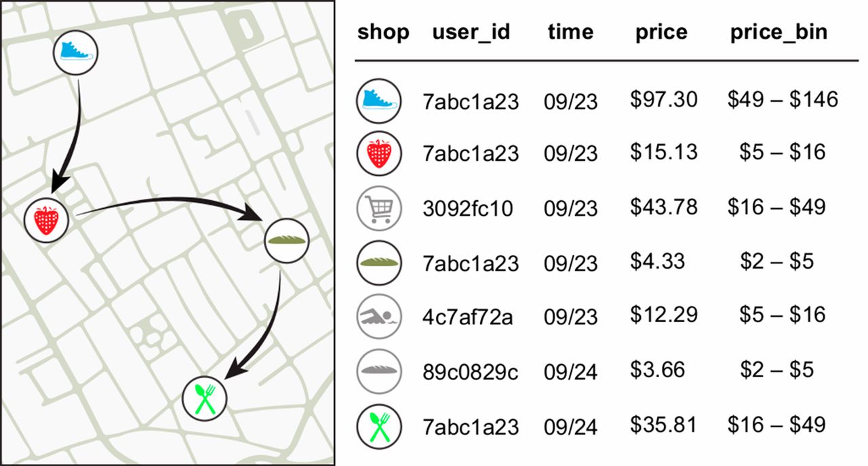Select the green fork-and-knife map marker
The image size is (868, 466).
tap(205, 399)
